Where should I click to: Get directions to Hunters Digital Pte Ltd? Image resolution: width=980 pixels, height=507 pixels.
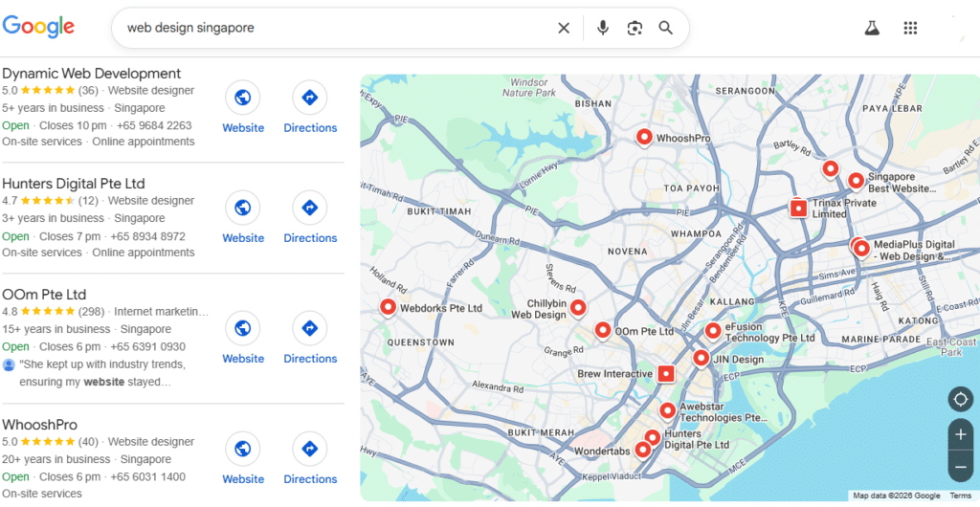tap(310, 208)
